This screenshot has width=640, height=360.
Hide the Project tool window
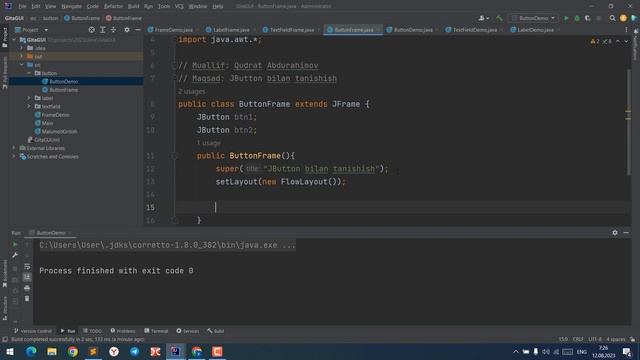pos(138,30)
